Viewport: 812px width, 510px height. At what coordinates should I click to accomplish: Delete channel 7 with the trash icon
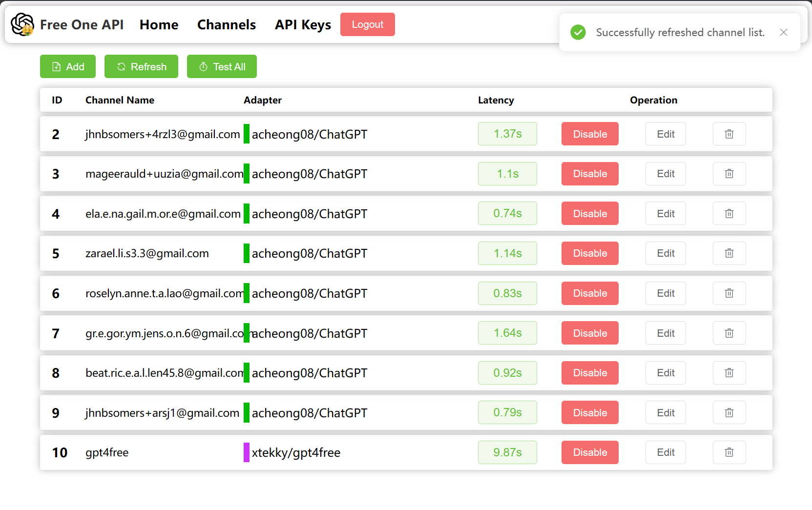tap(729, 333)
